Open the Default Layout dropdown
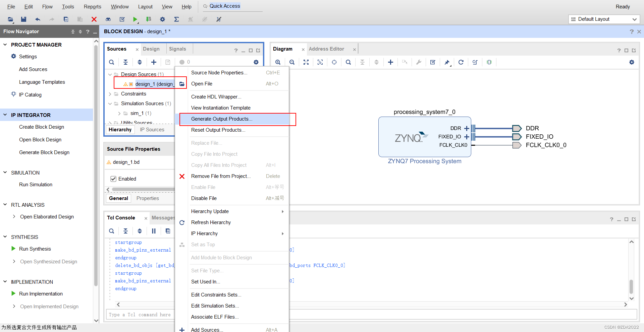 click(x=603, y=19)
